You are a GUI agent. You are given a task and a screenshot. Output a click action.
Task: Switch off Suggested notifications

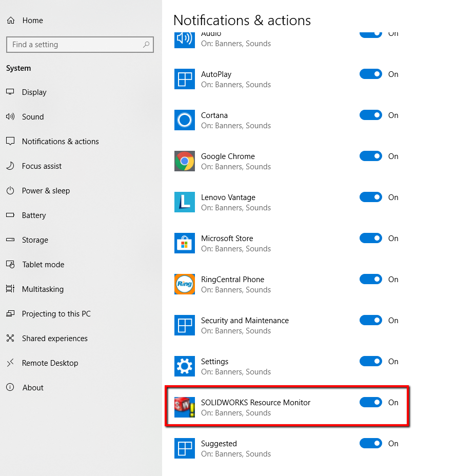[370, 443]
